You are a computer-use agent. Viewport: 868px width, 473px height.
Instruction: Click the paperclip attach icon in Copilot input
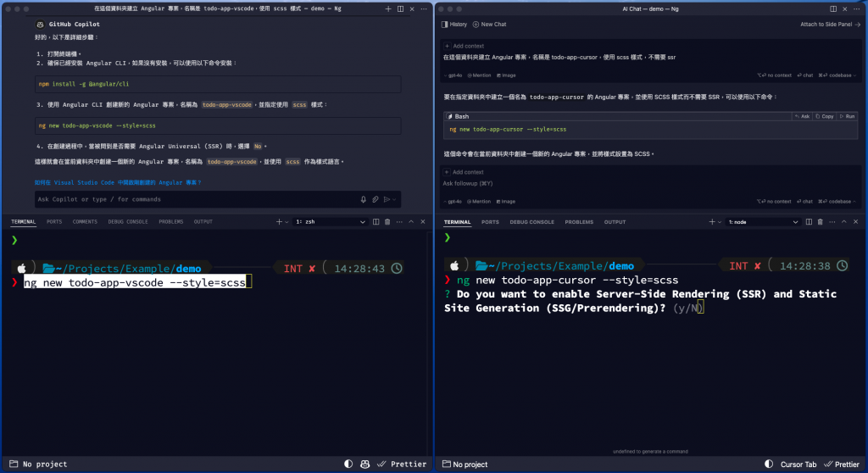[376, 199]
